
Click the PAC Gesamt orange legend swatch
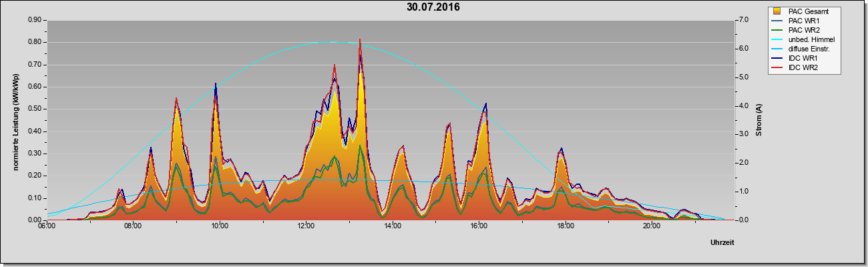[777, 11]
